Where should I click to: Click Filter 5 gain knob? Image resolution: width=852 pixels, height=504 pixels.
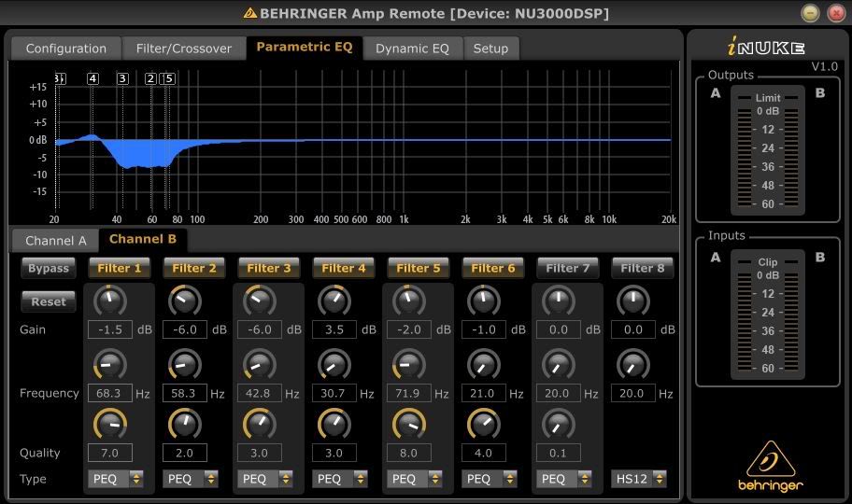[408, 301]
